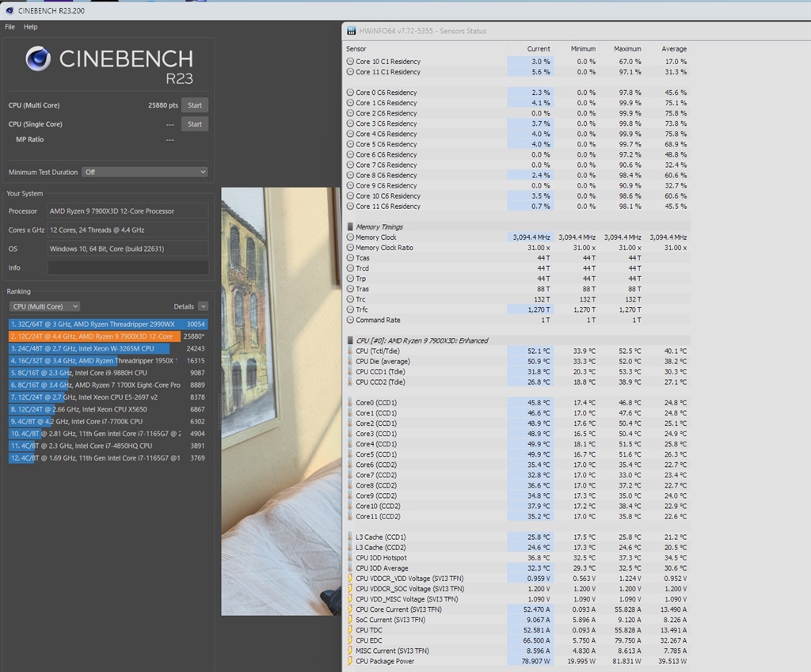
Task: Click the L3 Cache (CCD1) thermometer icon
Action: (x=350, y=537)
